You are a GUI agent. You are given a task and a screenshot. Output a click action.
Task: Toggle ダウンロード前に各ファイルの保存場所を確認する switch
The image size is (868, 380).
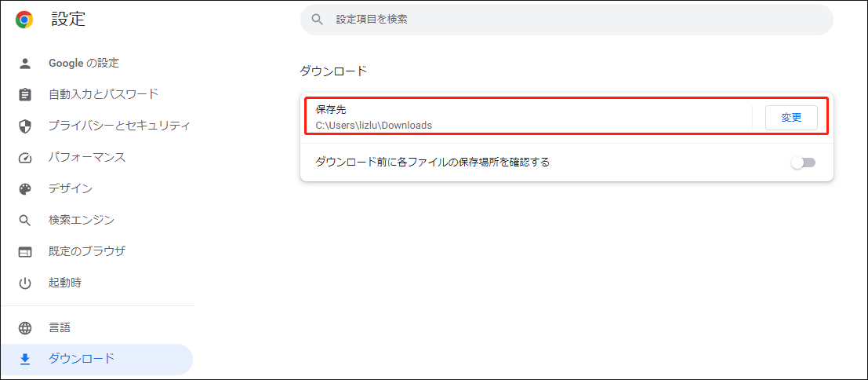[x=803, y=163]
